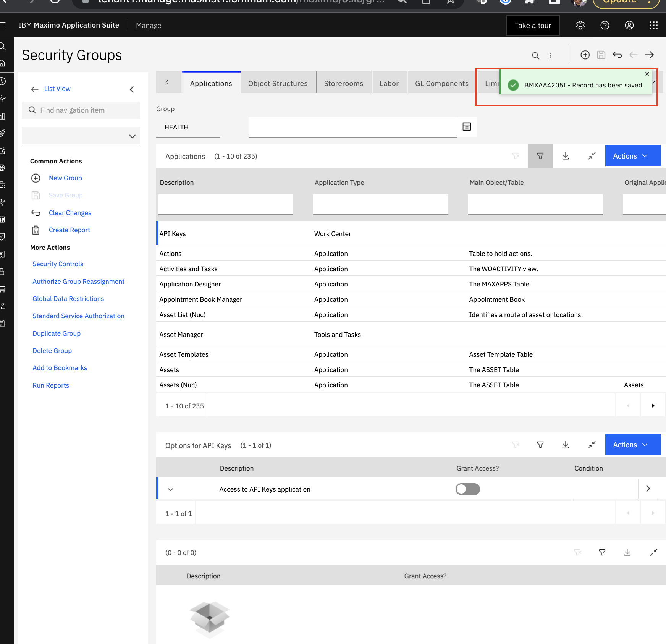Close the record saved notification
666x644 pixels.
point(647,74)
